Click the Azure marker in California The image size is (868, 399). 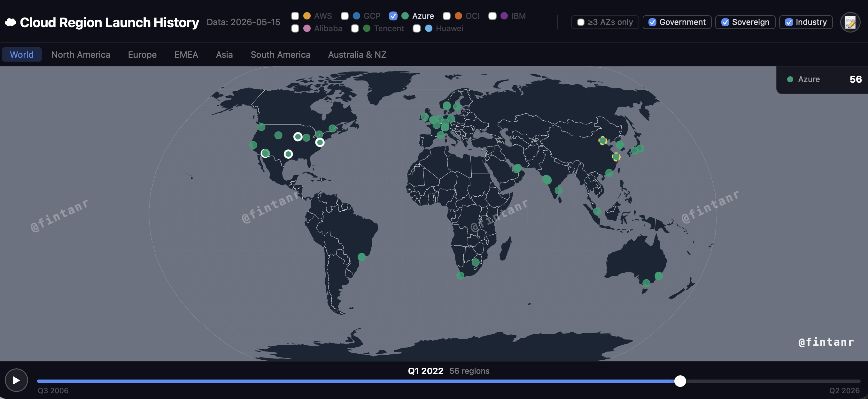(x=253, y=145)
